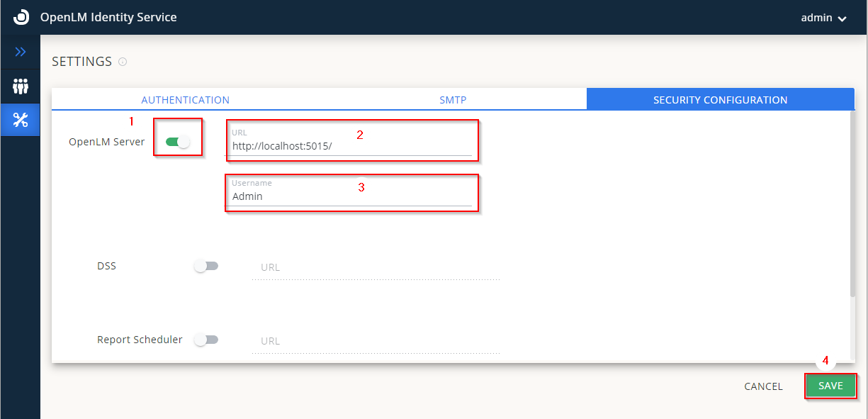This screenshot has width=868, height=419.
Task: Select the Settings tools icon in sidebar
Action: pos(21,121)
